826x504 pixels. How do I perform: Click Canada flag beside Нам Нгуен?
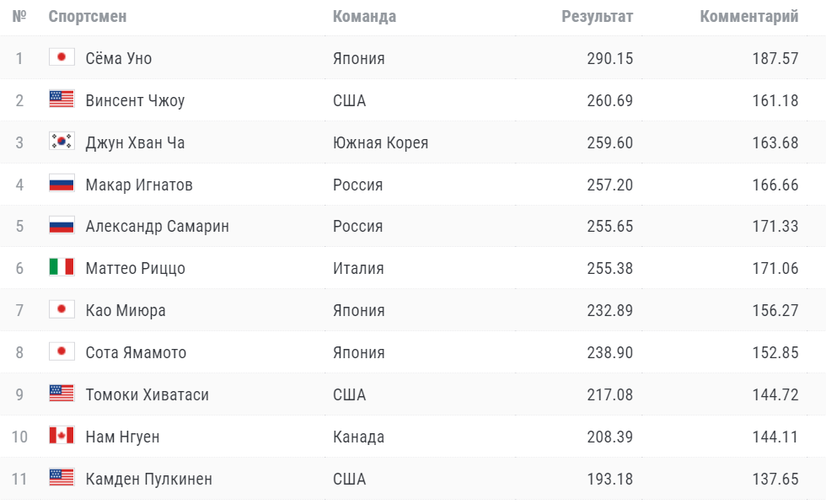[62, 437]
